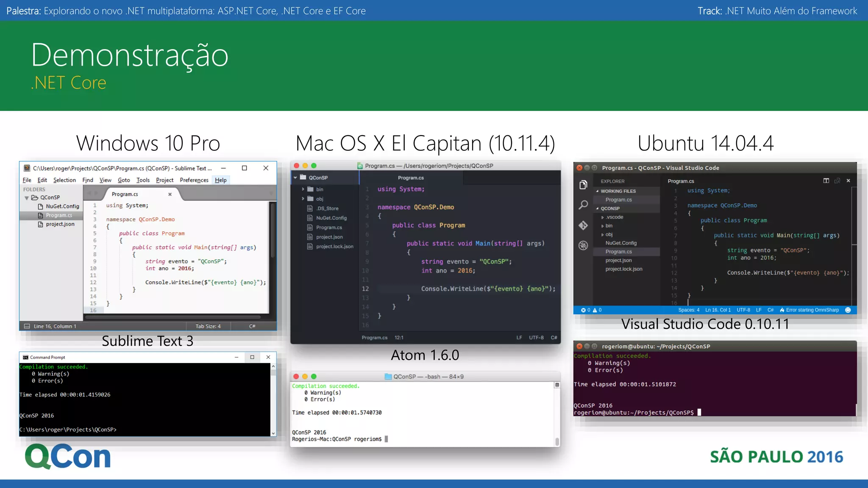Click scroll-down arrow in Command Prompt scrollbar

click(x=273, y=433)
